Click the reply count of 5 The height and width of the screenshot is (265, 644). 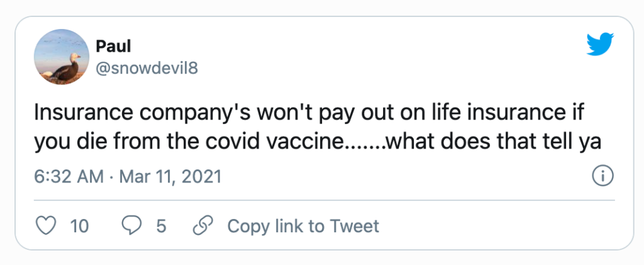pos(162,227)
